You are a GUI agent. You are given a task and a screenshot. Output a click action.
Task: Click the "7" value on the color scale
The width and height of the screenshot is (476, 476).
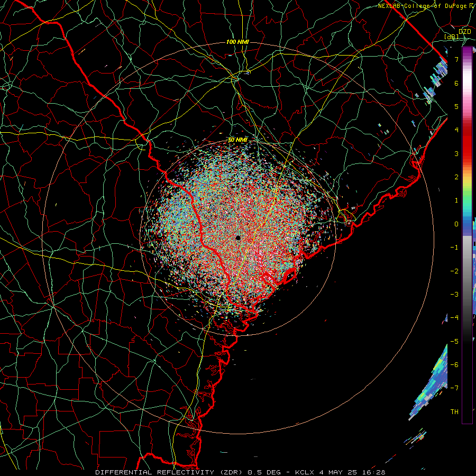pos(456,59)
